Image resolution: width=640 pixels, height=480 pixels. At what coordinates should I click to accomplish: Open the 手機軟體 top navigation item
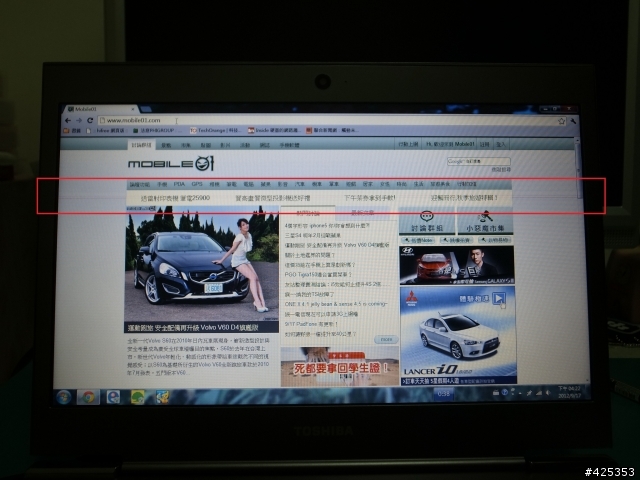click(289, 145)
